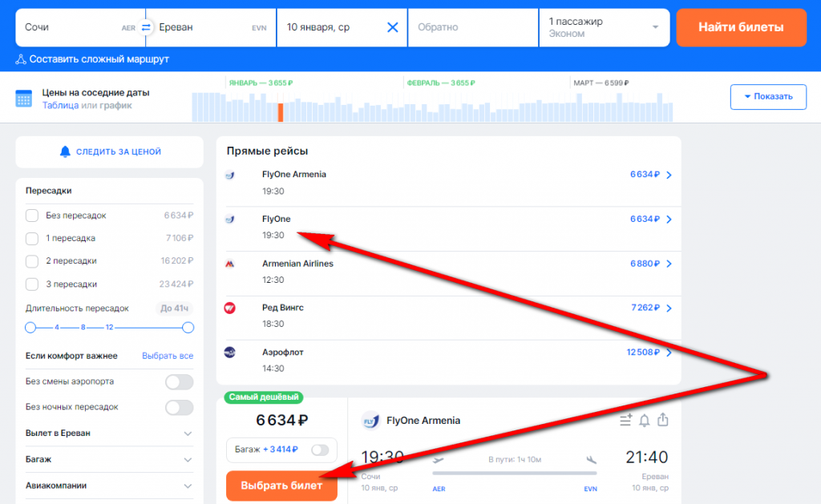The width and height of the screenshot is (821, 504).
Task: Click Составить сложный маршрут link
Action: pos(99,59)
